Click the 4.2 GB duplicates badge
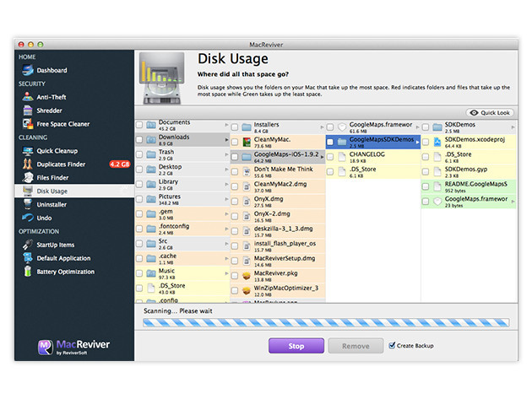Image resolution: width=532 pixels, height=399 pixels. [120, 164]
